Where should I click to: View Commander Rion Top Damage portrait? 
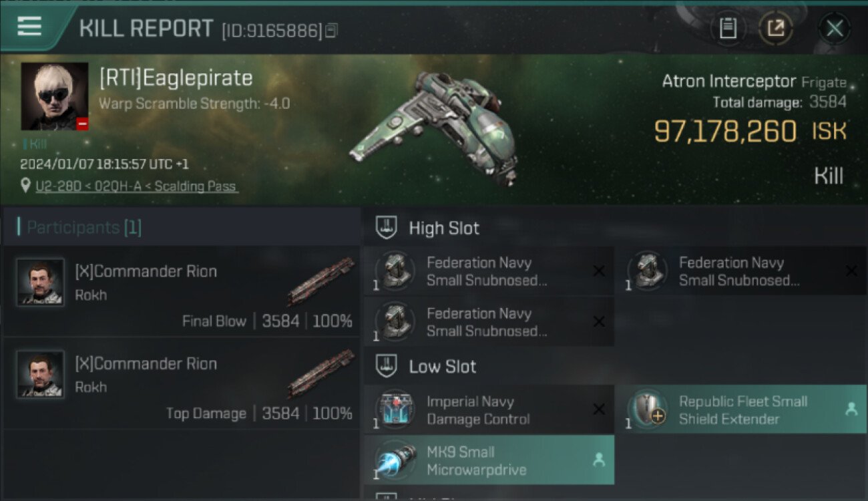click(41, 374)
